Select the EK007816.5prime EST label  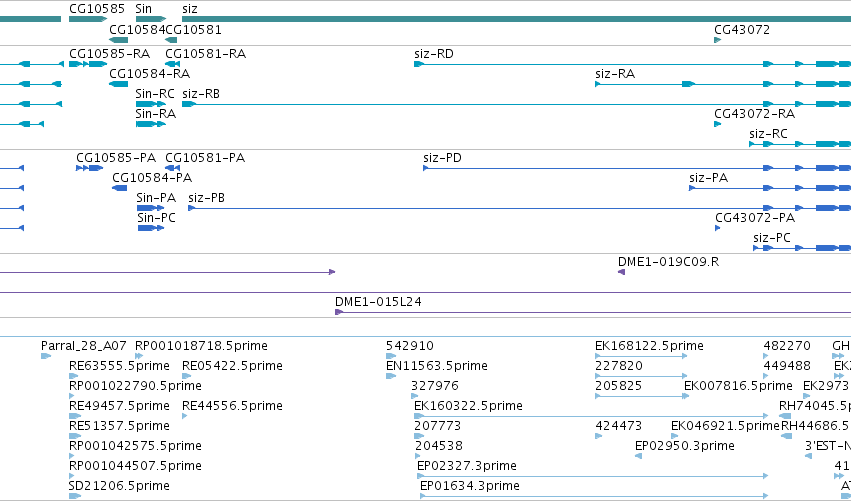click(x=738, y=386)
